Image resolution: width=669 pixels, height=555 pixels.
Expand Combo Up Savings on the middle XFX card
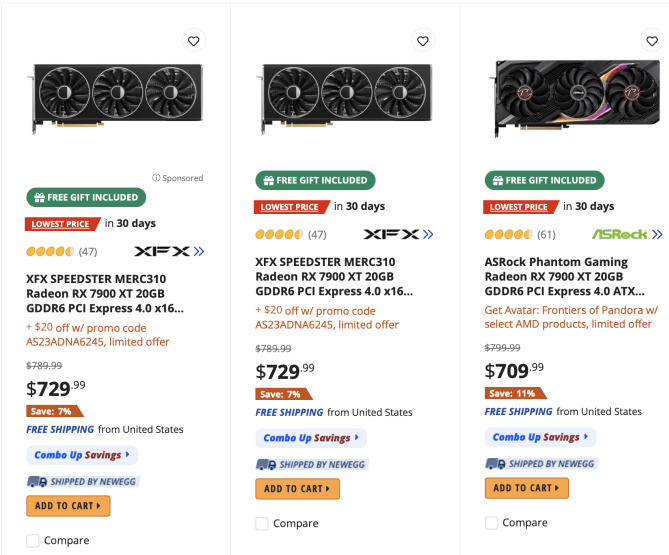[x=311, y=438]
